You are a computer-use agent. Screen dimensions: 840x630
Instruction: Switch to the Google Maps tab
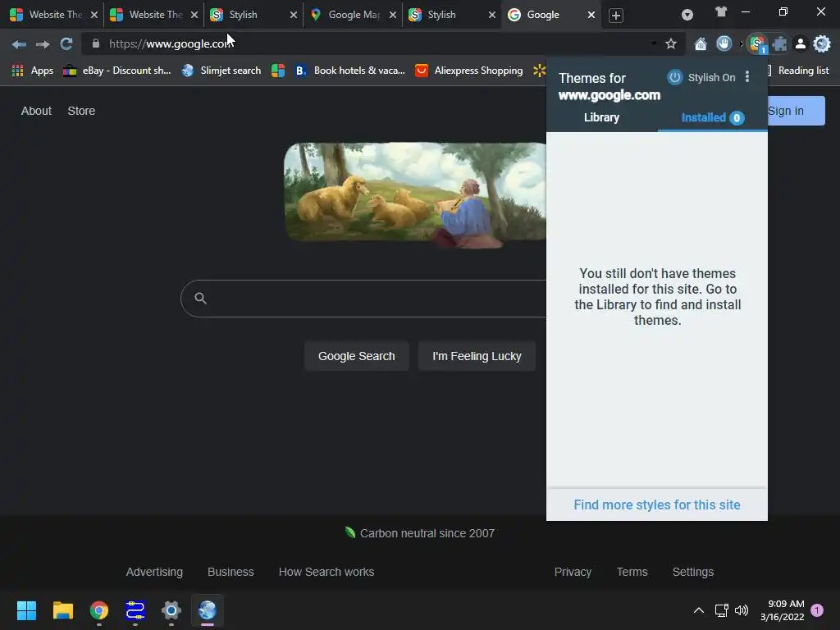coord(351,15)
